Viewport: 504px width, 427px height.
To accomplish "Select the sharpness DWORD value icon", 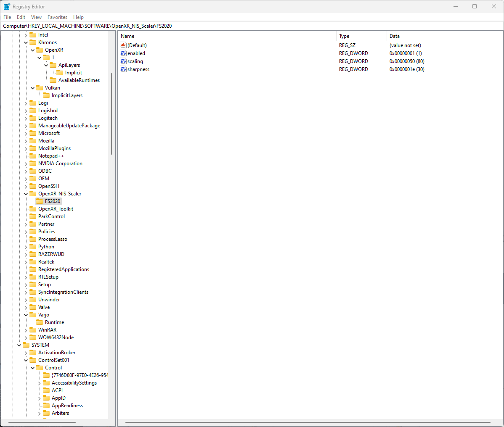I will tap(123, 69).
